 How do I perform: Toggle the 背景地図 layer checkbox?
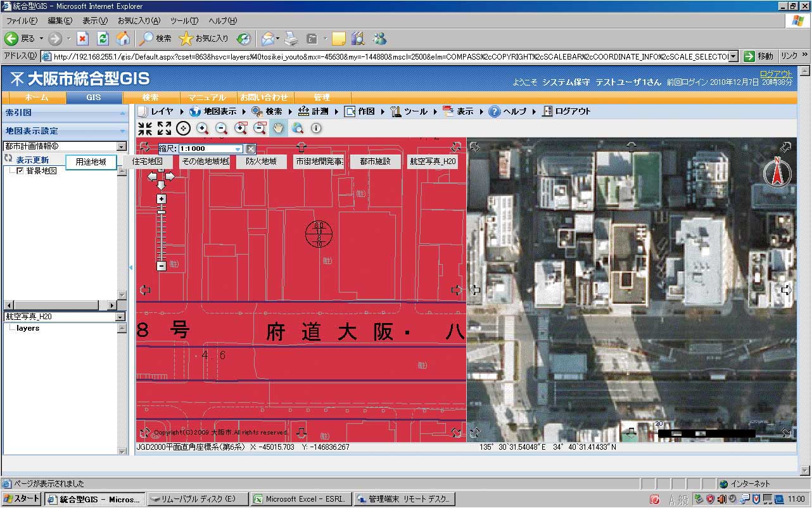[x=20, y=171]
